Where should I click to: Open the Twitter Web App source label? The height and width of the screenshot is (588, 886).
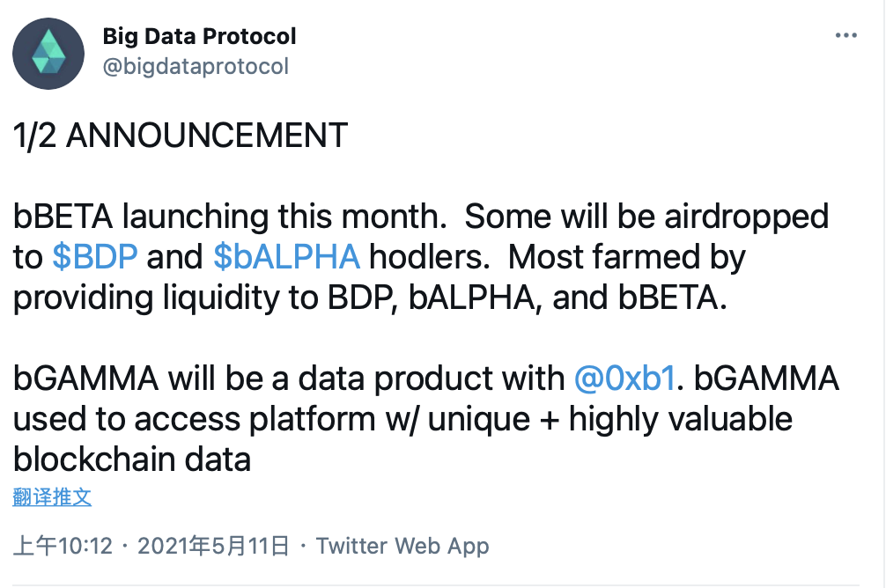[402, 547]
